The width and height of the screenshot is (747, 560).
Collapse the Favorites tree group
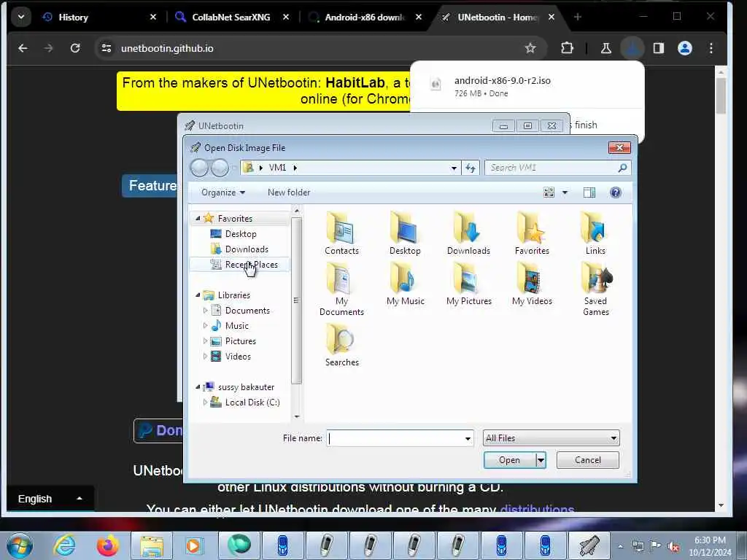[198, 218]
